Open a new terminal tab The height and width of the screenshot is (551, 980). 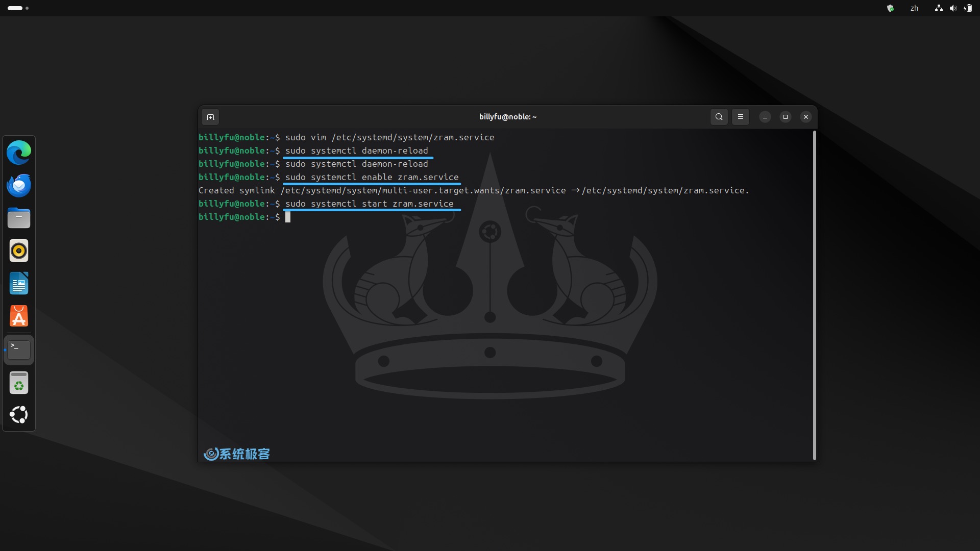point(210,117)
